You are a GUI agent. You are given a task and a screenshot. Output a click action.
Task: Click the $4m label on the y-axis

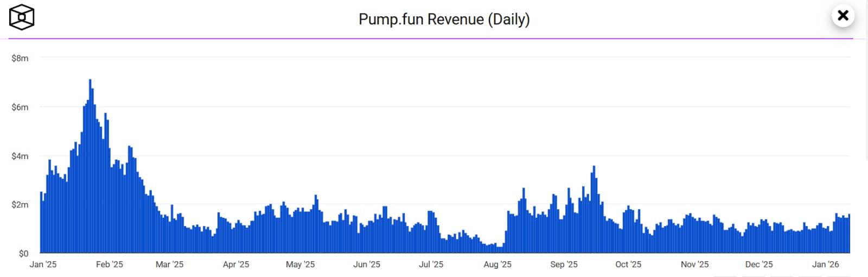tap(20, 156)
